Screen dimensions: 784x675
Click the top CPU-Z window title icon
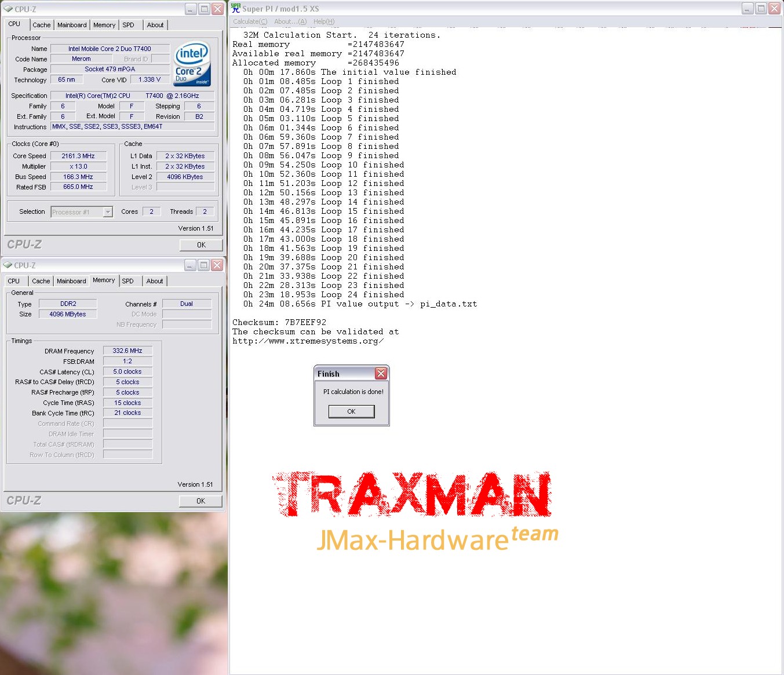pyautogui.click(x=8, y=9)
